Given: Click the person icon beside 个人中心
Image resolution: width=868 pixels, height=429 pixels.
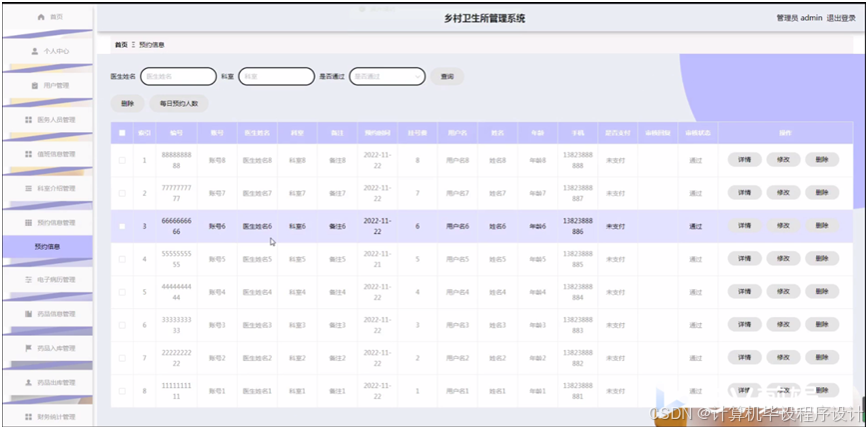Looking at the screenshot, I should pyautogui.click(x=34, y=51).
